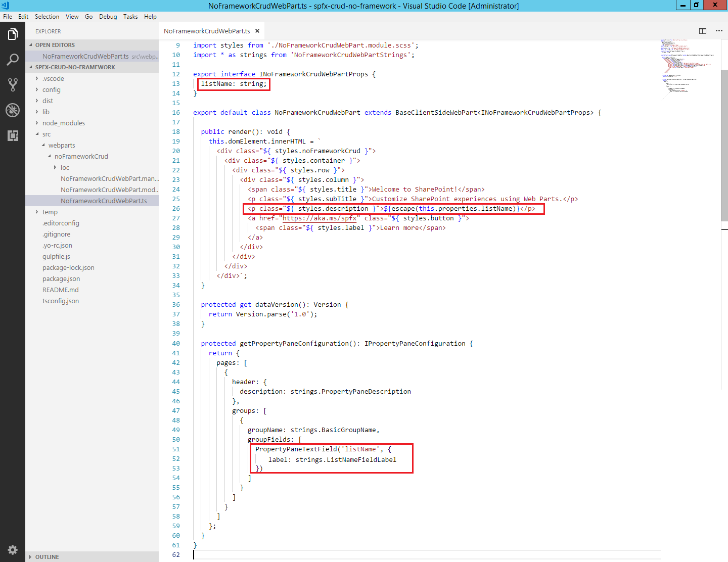
Task: Open the Debug view icon
Action: tap(13, 110)
